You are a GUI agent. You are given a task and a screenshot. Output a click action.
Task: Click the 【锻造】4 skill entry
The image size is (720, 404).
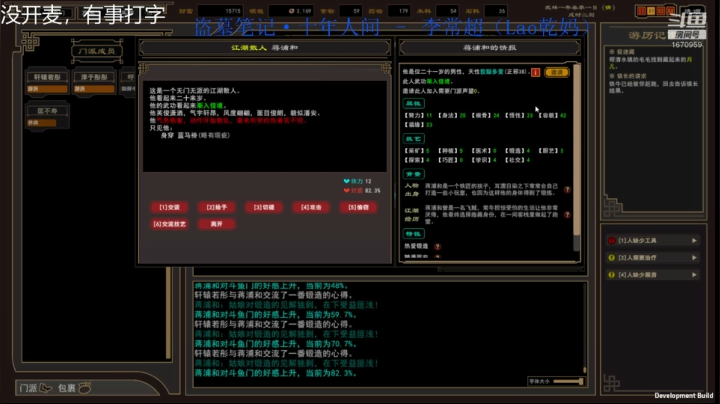518,151
